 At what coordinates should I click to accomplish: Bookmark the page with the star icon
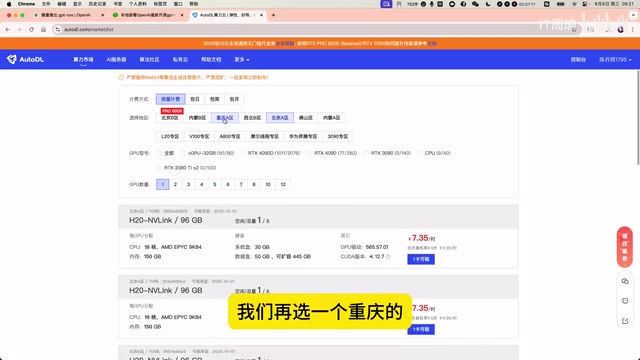[574, 29]
